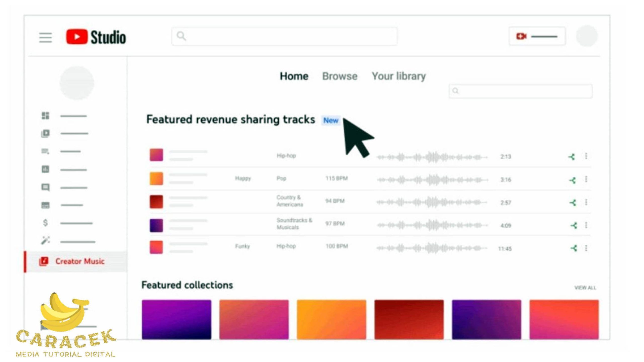Click the top YouTube Studio search field

(284, 36)
